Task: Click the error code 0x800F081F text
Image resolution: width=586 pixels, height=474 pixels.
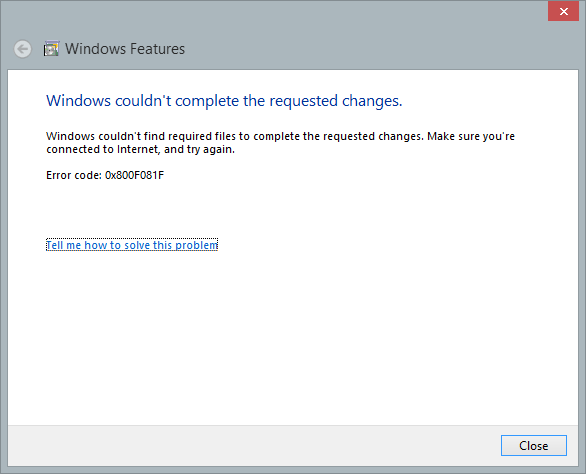Action: 135,175
